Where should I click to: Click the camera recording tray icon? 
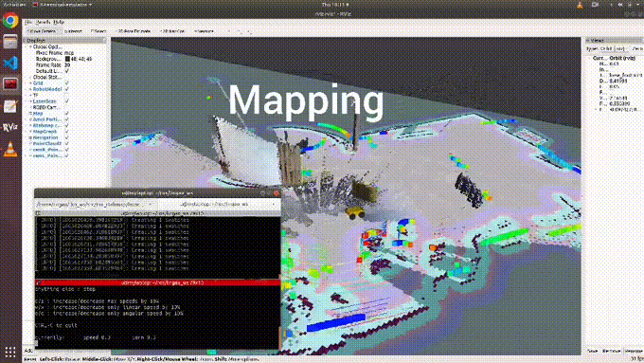click(595, 5)
